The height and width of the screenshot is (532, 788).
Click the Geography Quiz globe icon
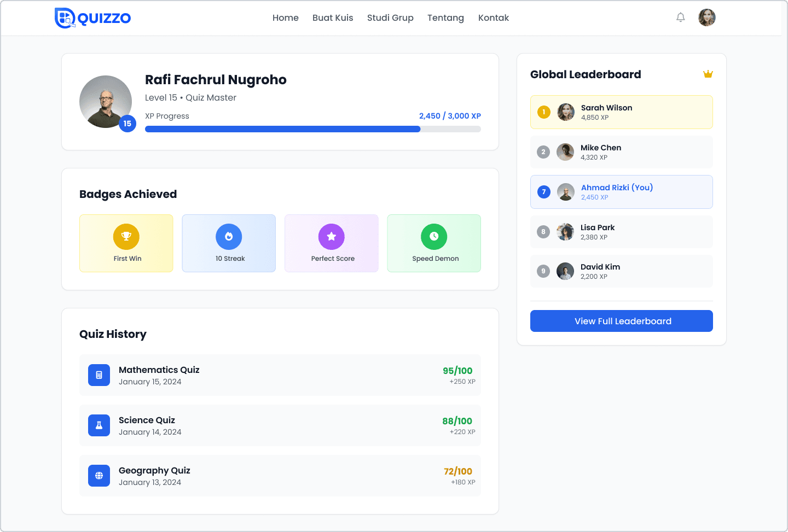(99, 476)
